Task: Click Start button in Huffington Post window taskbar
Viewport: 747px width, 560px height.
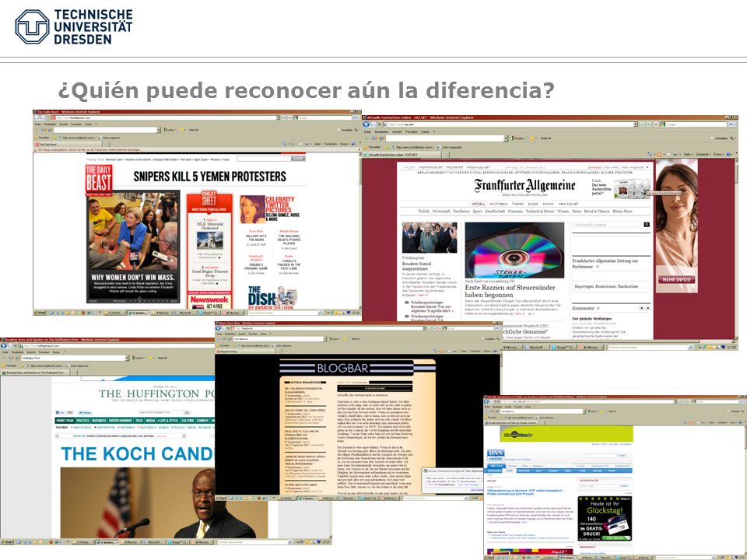Action: click(x=7, y=542)
